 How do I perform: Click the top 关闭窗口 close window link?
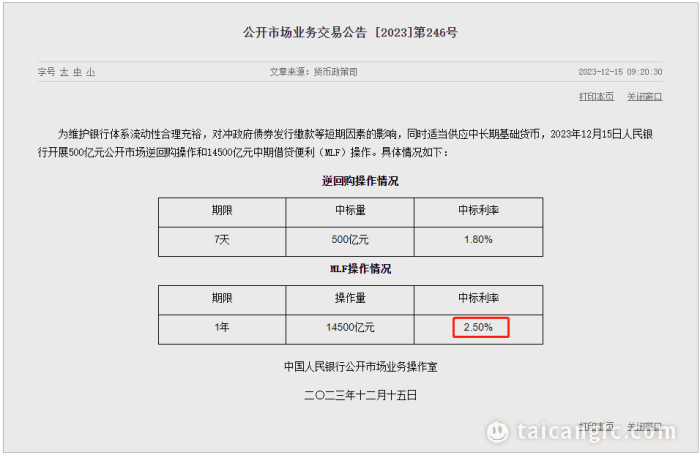[x=645, y=96]
